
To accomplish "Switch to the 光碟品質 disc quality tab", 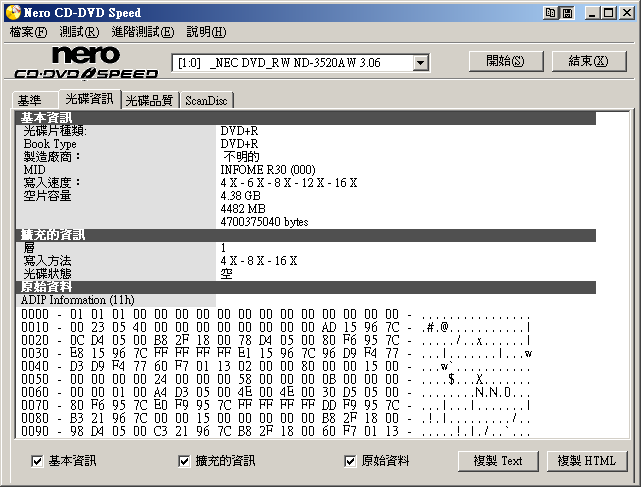I will 150,101.
